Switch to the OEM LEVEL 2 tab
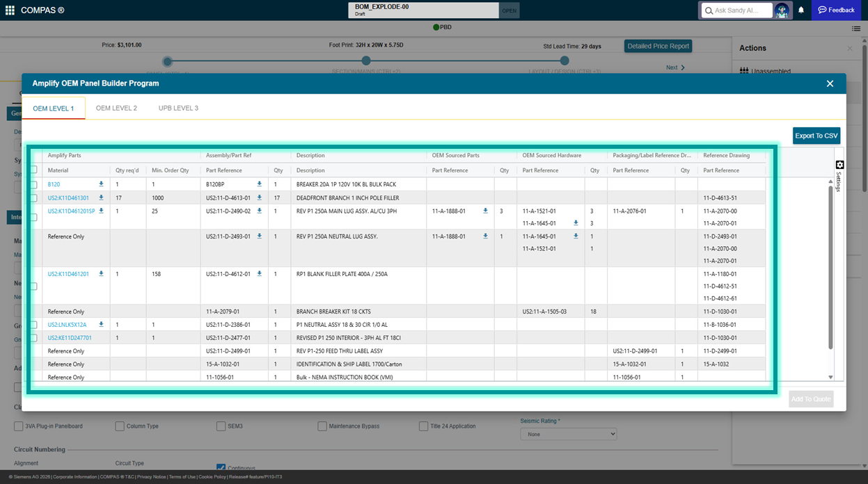 pos(116,108)
